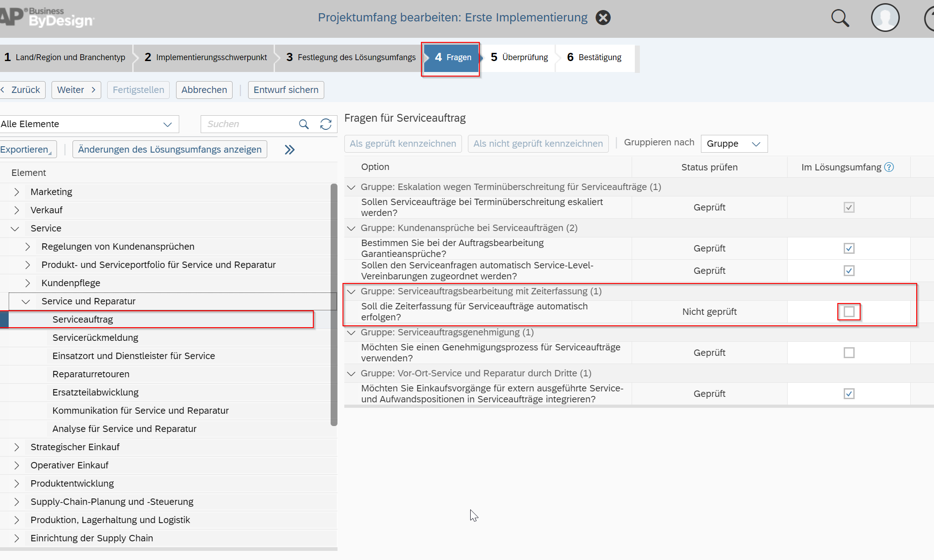Select Servicerückmeldung in element tree
This screenshot has height=560, width=934.
[x=95, y=338]
